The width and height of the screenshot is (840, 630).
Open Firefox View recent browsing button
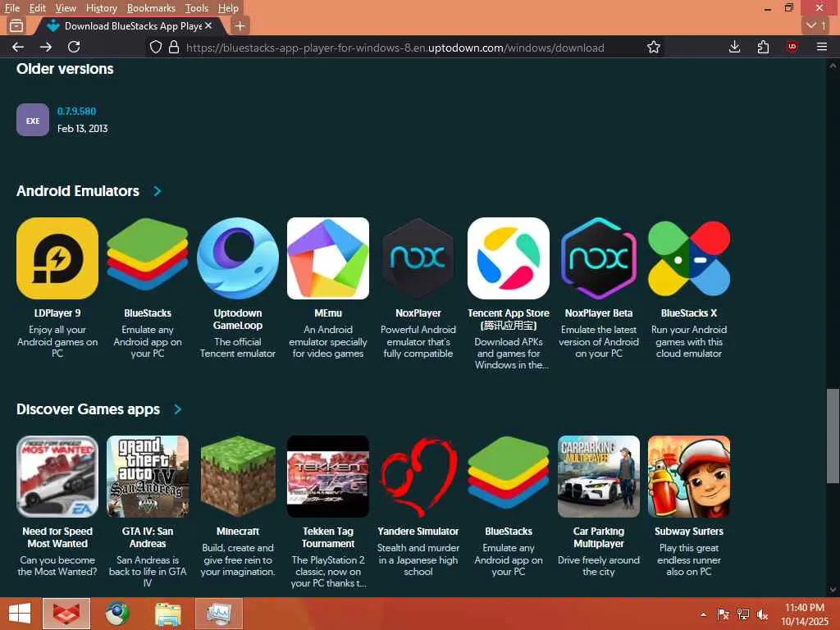click(x=16, y=25)
